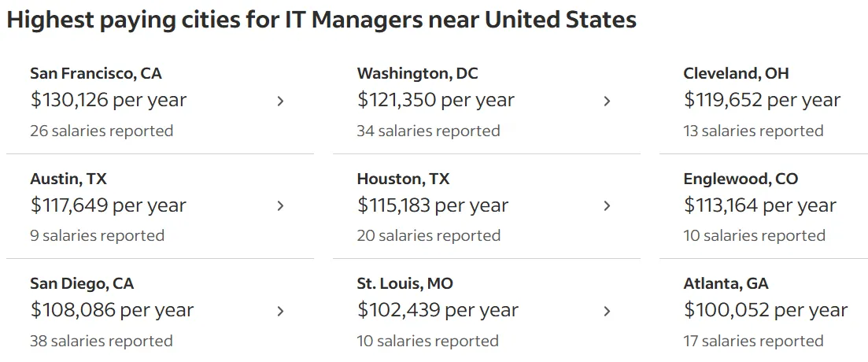Open the St. Louis, MO chevron arrow
The image size is (868, 362).
click(608, 311)
